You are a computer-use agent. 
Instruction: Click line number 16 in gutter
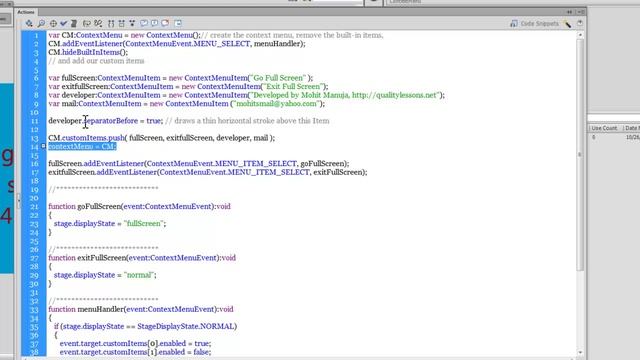(35, 164)
